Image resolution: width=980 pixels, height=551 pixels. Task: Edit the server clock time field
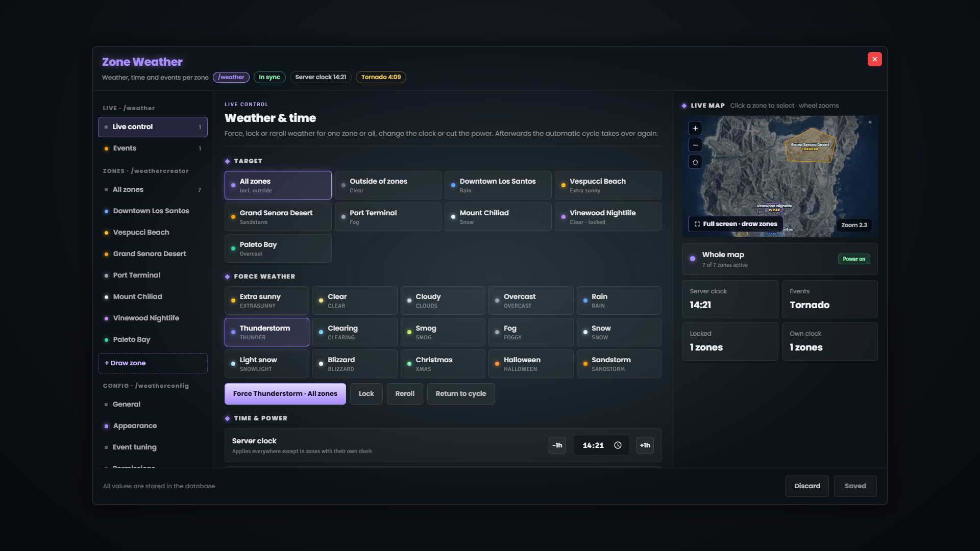(601, 445)
